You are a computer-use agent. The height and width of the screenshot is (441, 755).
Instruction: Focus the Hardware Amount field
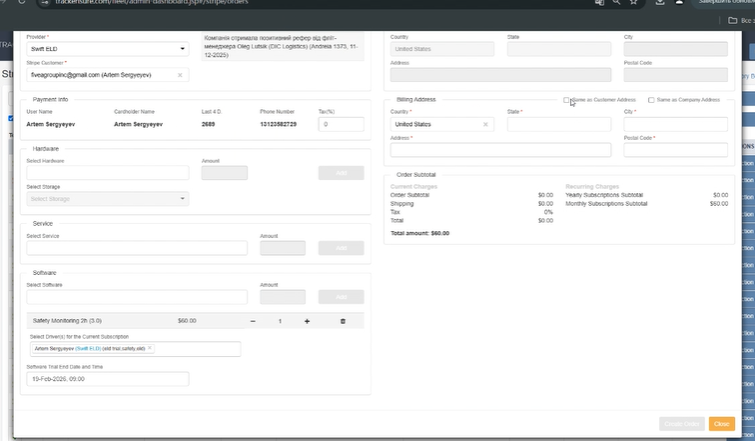pos(224,173)
